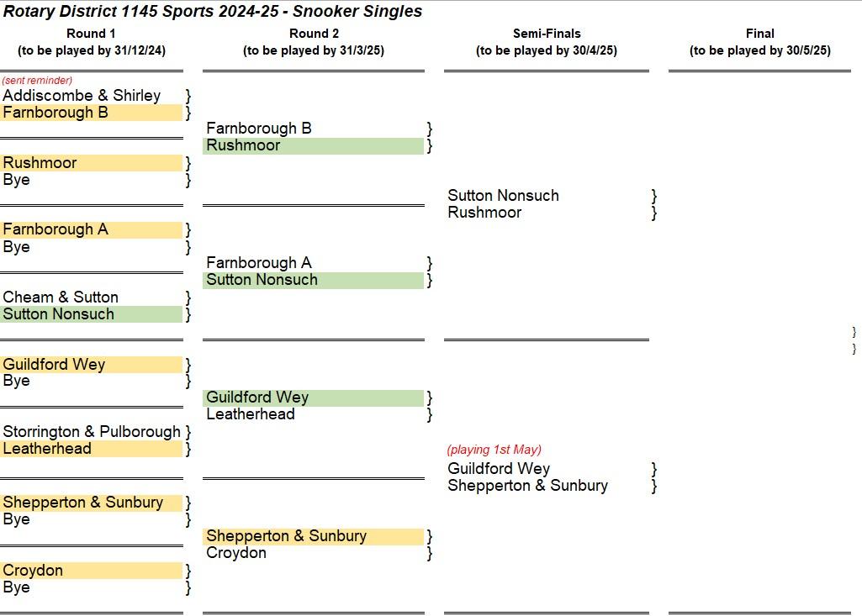Image resolution: width=862 pixels, height=616 pixels.
Task: Click Sutton Nonsuch in the Semi-Finals
Action: point(503,196)
